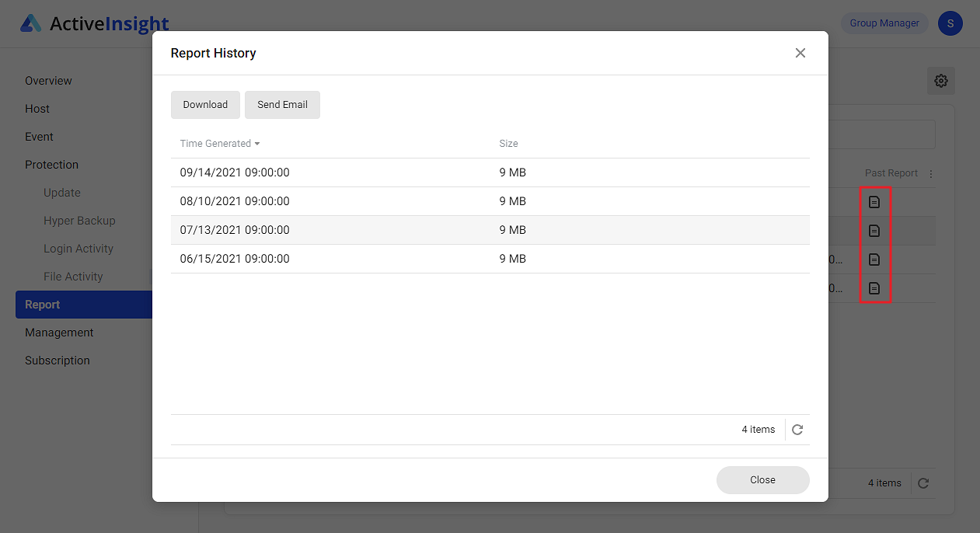The height and width of the screenshot is (533, 980).
Task: Collapse the Protection section
Action: 51,164
